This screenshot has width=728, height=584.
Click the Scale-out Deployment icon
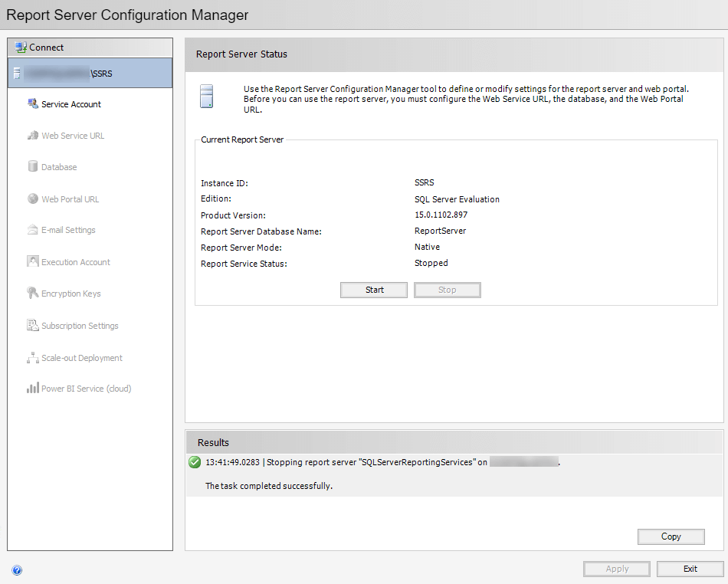(33, 358)
